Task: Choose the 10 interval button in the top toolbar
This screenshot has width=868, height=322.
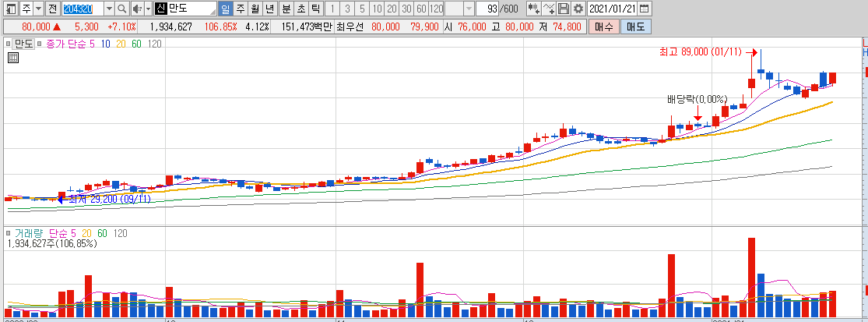Action: (x=377, y=9)
